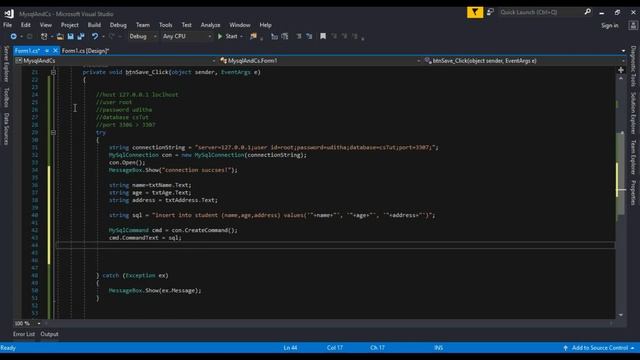Open the File menu
Screen dimensions: 640x360
[7, 25]
